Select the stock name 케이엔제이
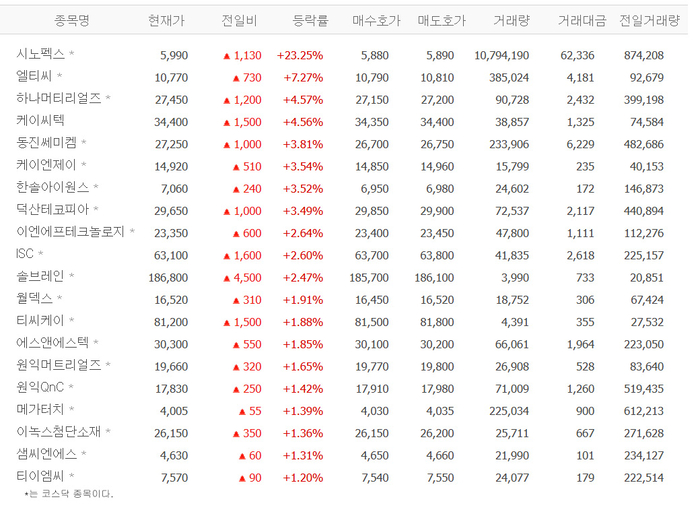 (47, 165)
